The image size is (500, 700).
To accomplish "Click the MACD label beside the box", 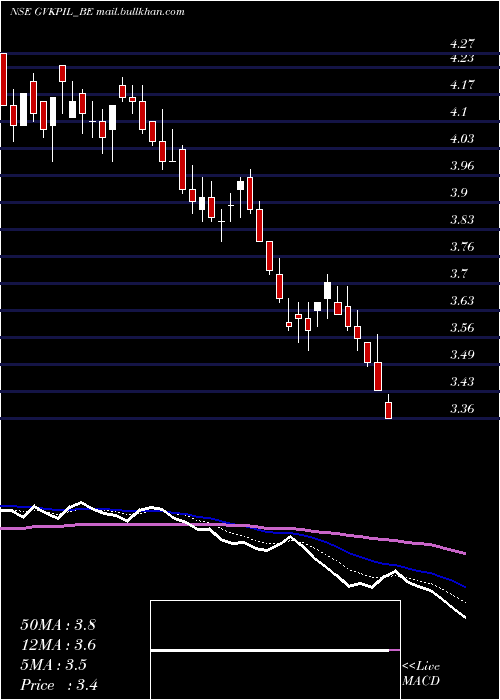I will [421, 681].
